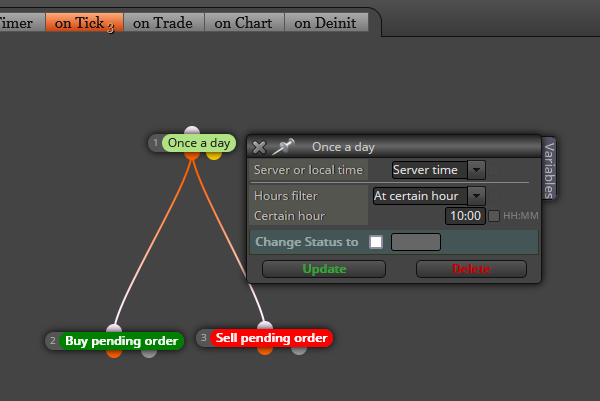Click the Certain hour 10:00 input field
This screenshot has height=401, width=600.
point(465,216)
